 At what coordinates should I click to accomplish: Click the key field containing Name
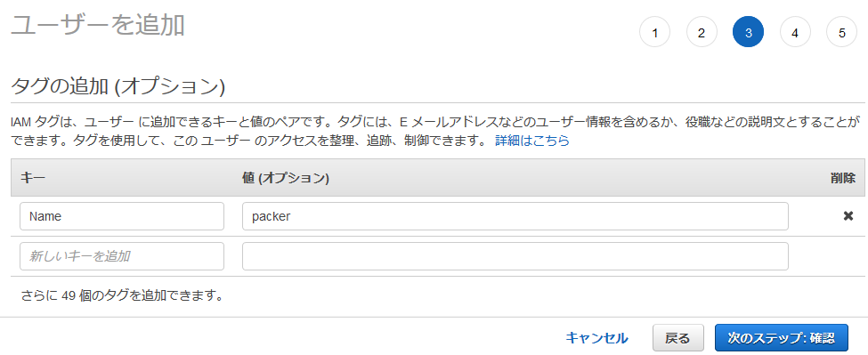(x=122, y=216)
